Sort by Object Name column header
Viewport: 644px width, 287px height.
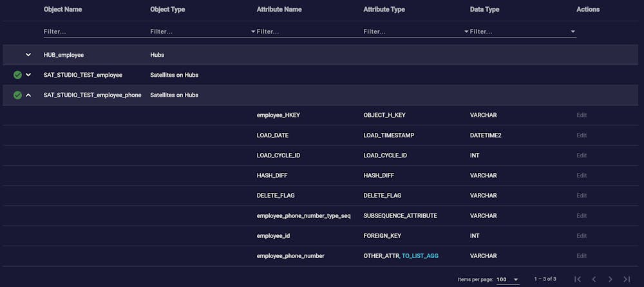tap(62, 10)
